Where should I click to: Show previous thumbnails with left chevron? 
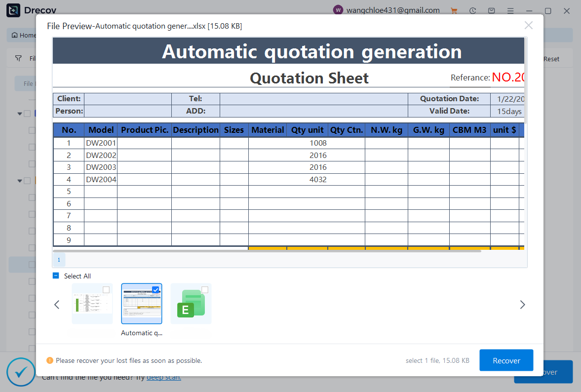[57, 305]
